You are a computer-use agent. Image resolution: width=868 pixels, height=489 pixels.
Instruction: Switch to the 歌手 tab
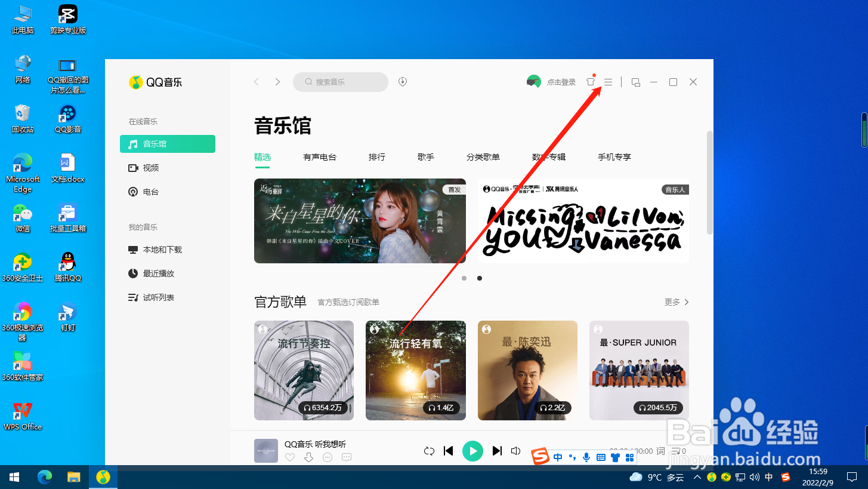425,157
